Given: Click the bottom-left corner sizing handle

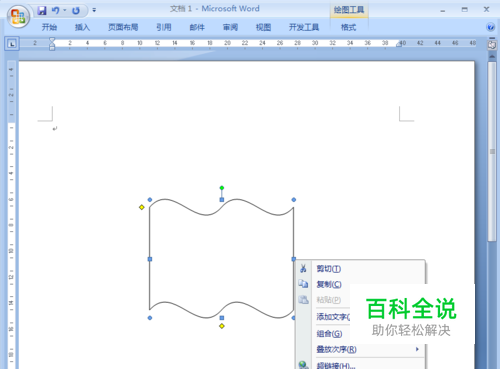Looking at the screenshot, I should coord(150,318).
